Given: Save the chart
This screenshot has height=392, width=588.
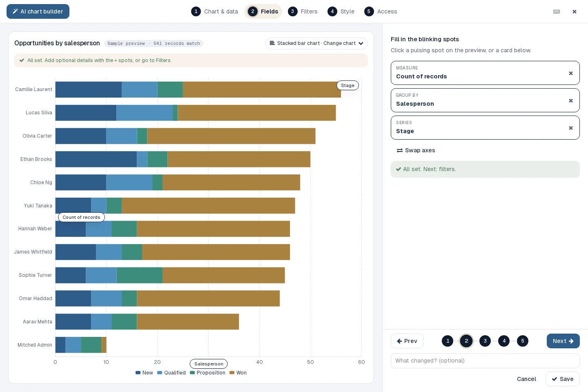Looking at the screenshot, I should click(563, 379).
